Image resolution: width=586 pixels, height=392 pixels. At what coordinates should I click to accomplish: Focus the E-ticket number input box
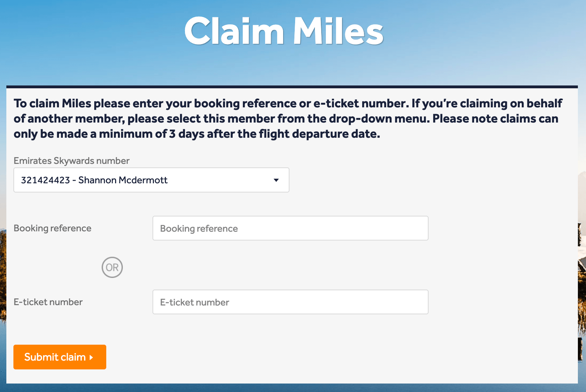290,302
